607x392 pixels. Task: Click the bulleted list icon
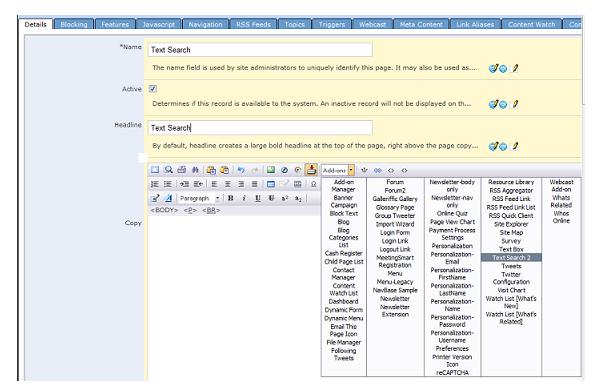168,184
